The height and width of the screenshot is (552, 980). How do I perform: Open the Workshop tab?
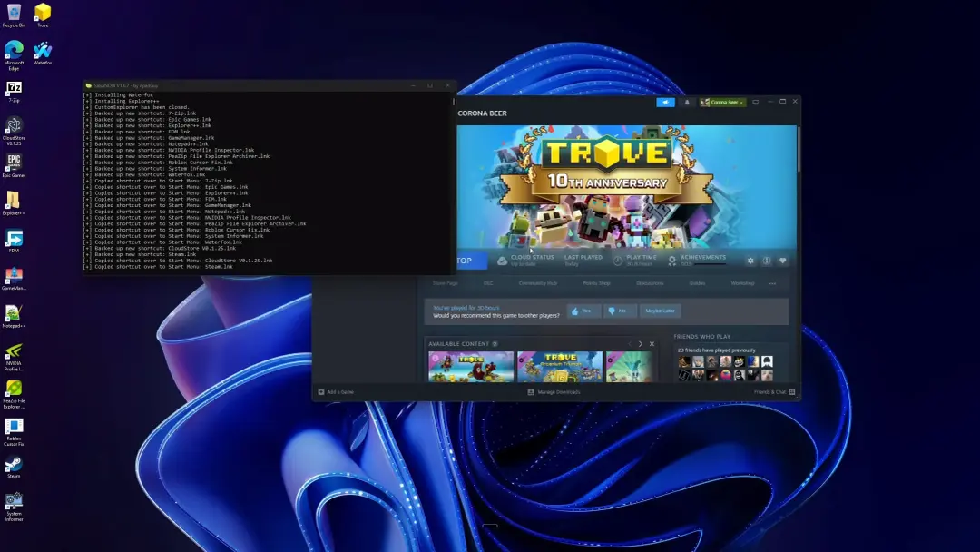(x=742, y=283)
